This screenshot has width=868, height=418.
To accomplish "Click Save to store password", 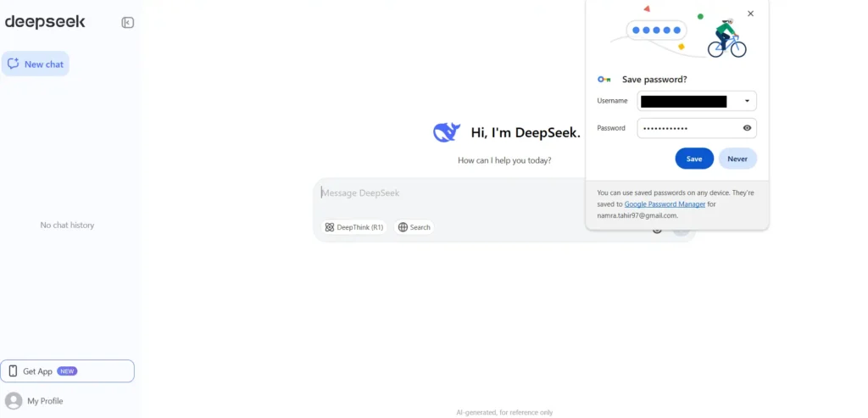I will point(694,159).
